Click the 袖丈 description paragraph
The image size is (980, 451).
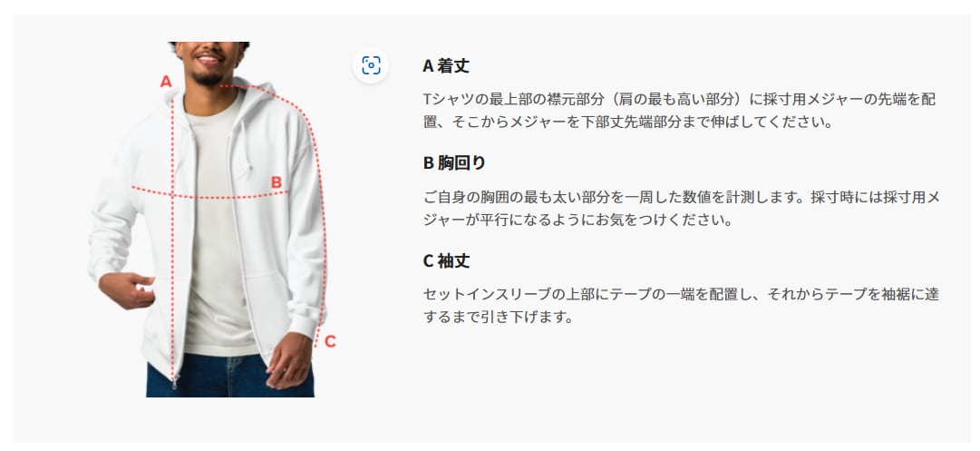pyautogui.click(x=680, y=305)
